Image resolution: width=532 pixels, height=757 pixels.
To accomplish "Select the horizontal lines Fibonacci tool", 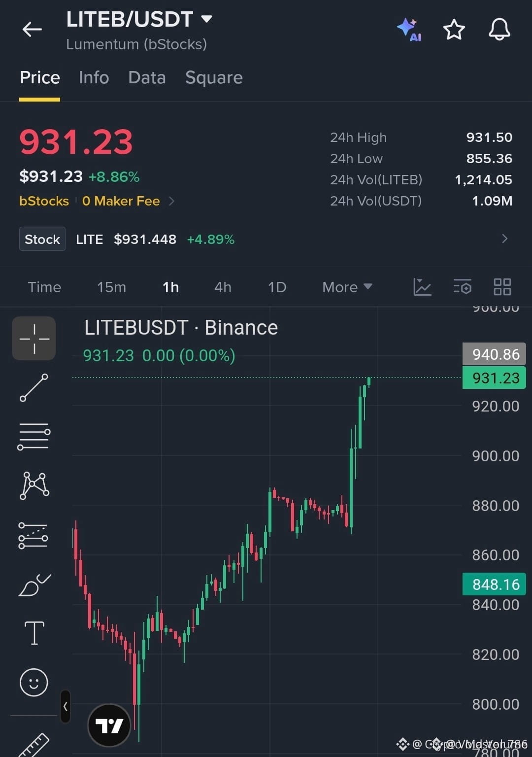I will [x=34, y=436].
